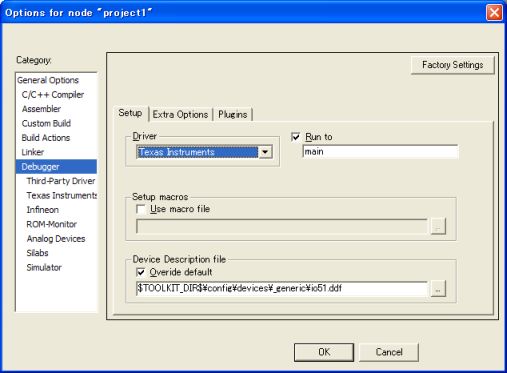This screenshot has height=373, width=507.
Task: Select Linker category
Action: (33, 152)
